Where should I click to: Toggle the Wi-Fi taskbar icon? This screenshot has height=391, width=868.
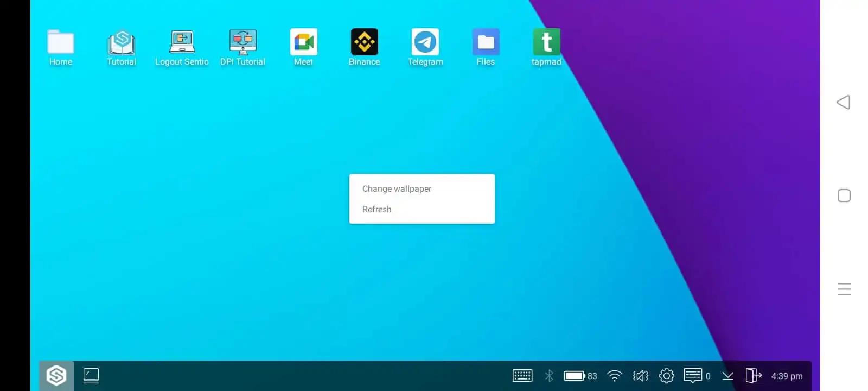(614, 376)
